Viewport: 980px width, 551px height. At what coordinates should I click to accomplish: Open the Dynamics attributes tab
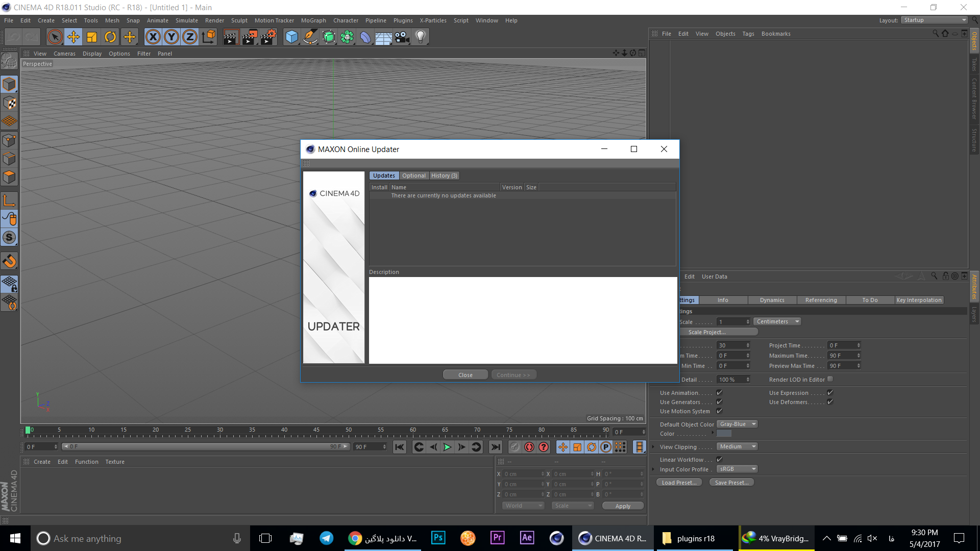point(772,300)
